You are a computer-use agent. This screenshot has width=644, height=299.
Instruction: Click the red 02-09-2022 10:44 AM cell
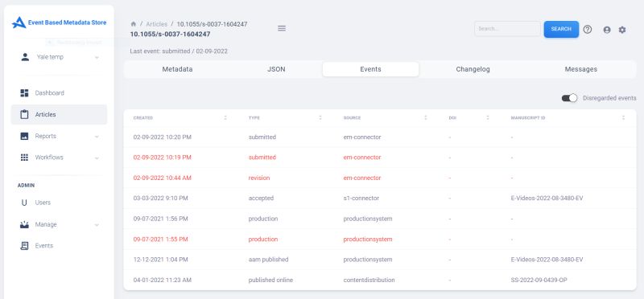click(x=163, y=178)
